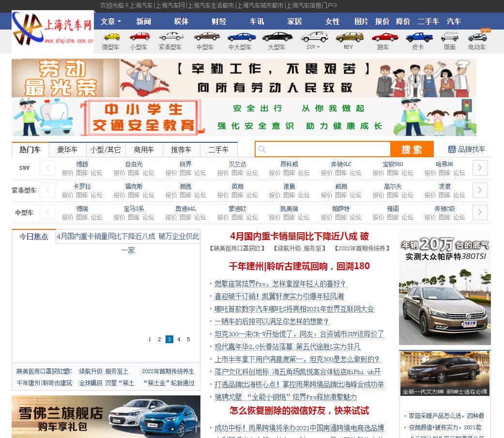Advance 紧凑型车 row with right arrow
Viewport: 504px width, 438px height.
480,190
